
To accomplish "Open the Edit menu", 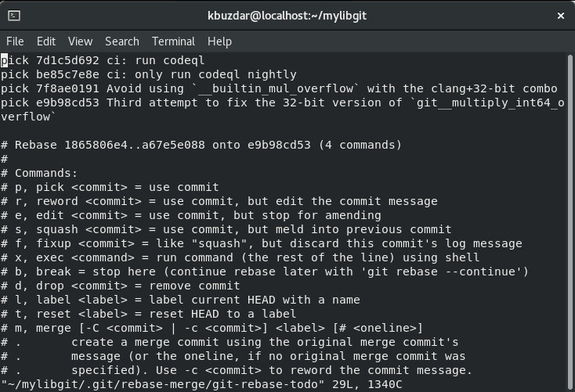I will pos(46,41).
